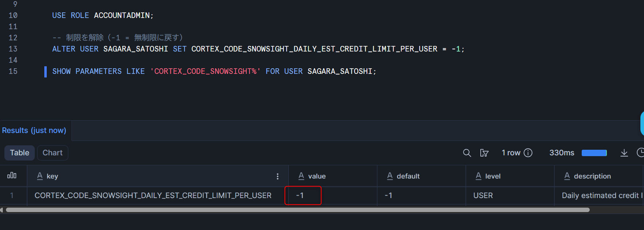The image size is (644, 230).
Task: Select the description column header
Action: (x=592, y=176)
